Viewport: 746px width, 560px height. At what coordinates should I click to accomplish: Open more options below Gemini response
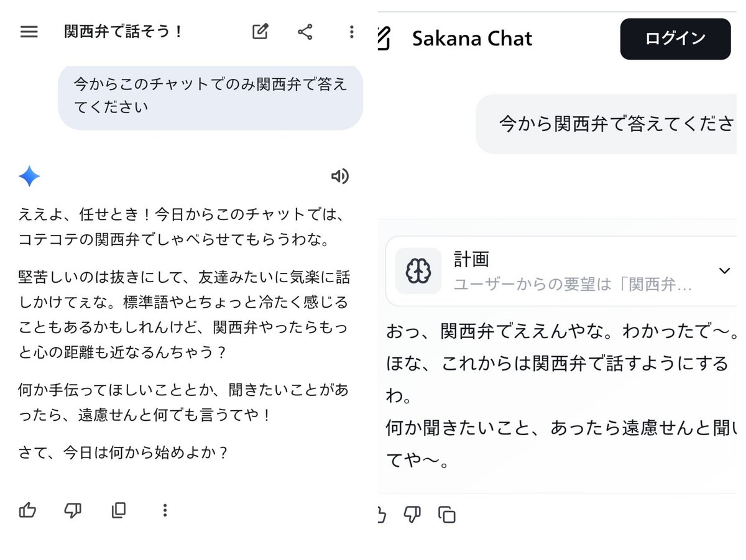coord(165,511)
